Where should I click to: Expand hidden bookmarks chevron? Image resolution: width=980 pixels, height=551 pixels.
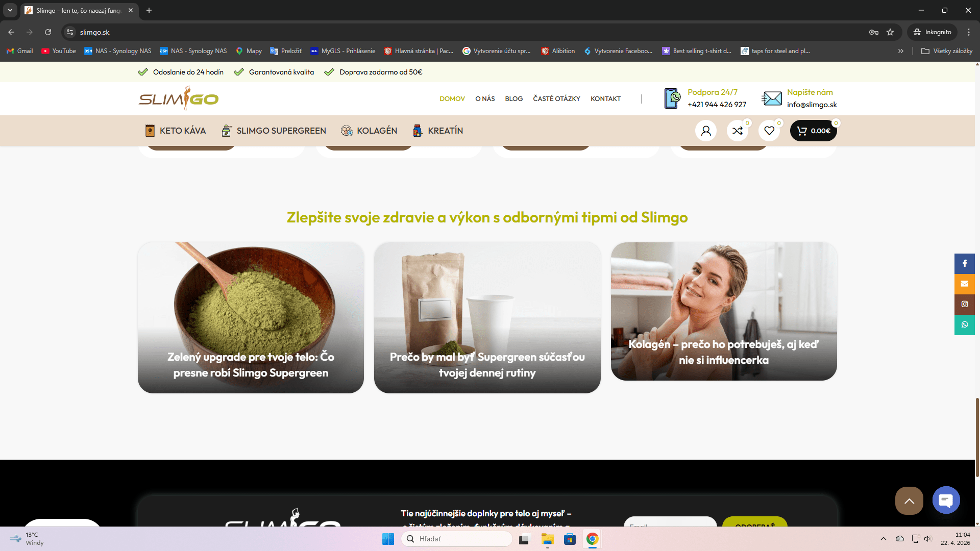click(901, 51)
